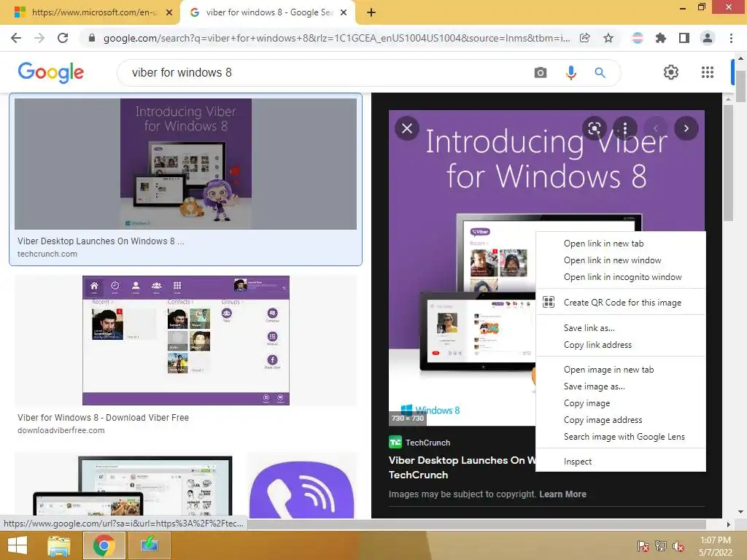Share this page icon in address bar
The image size is (747, 560).
[585, 38]
